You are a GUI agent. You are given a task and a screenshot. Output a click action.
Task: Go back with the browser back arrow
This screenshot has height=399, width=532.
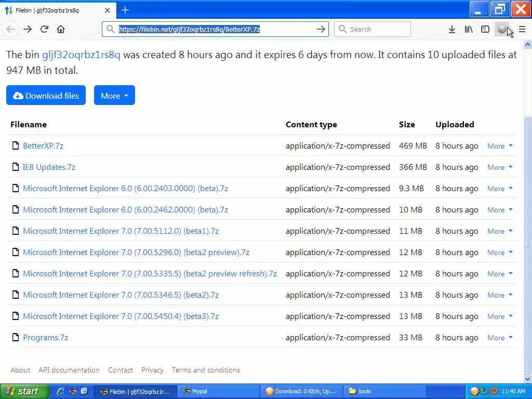click(x=10, y=29)
